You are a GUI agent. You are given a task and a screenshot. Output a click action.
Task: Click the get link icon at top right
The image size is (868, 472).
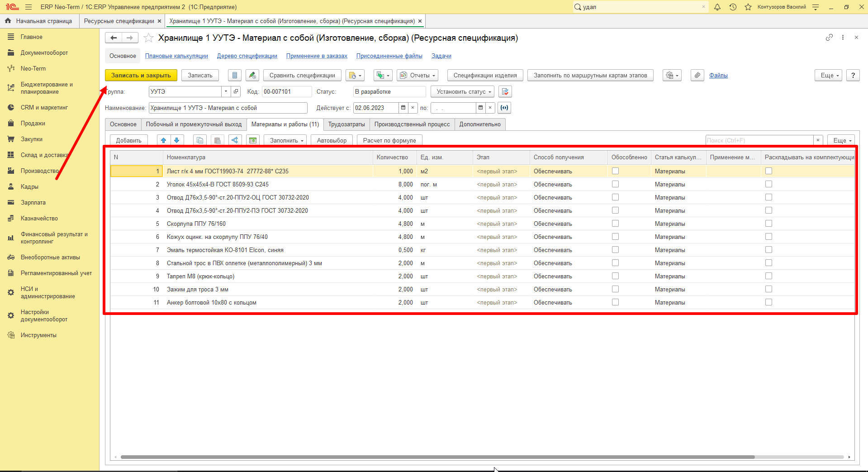(829, 38)
